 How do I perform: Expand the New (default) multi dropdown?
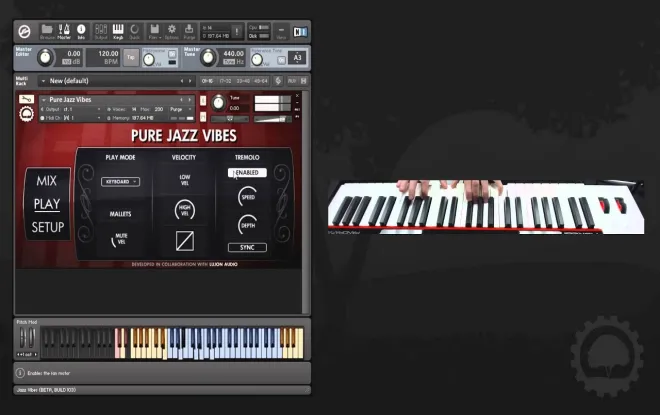coord(43,81)
